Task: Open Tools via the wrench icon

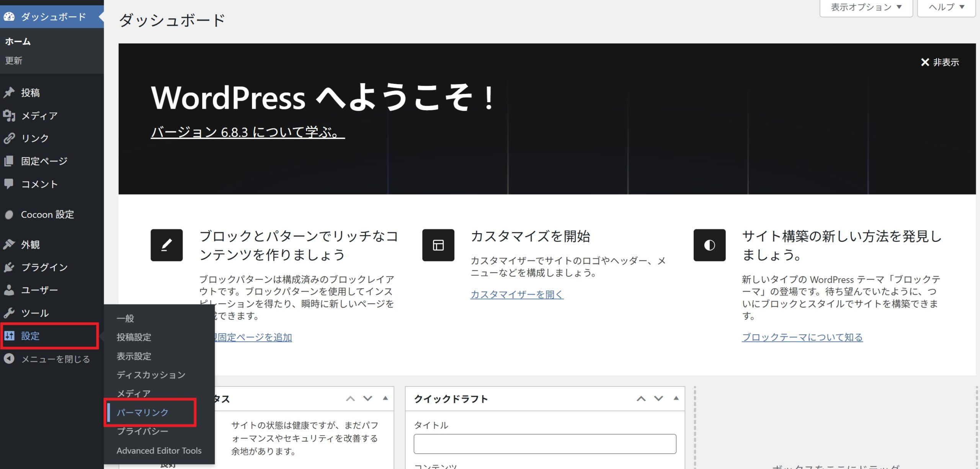Action: point(9,313)
